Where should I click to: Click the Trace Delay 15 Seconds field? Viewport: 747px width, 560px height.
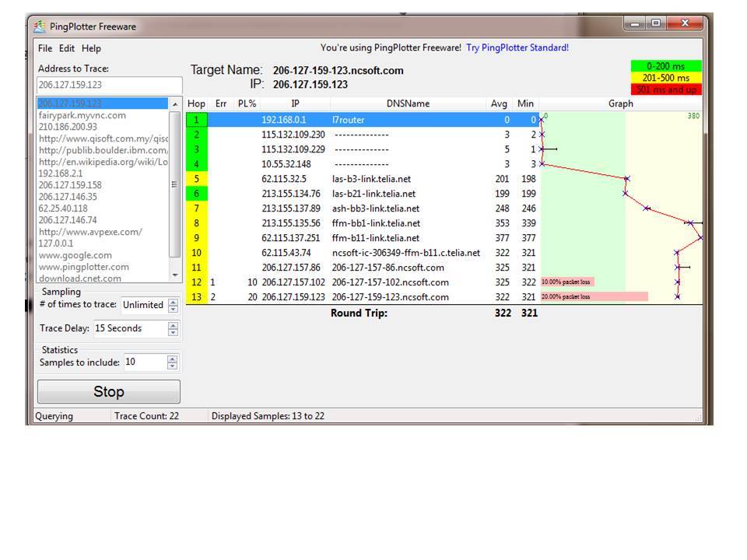click(130, 328)
